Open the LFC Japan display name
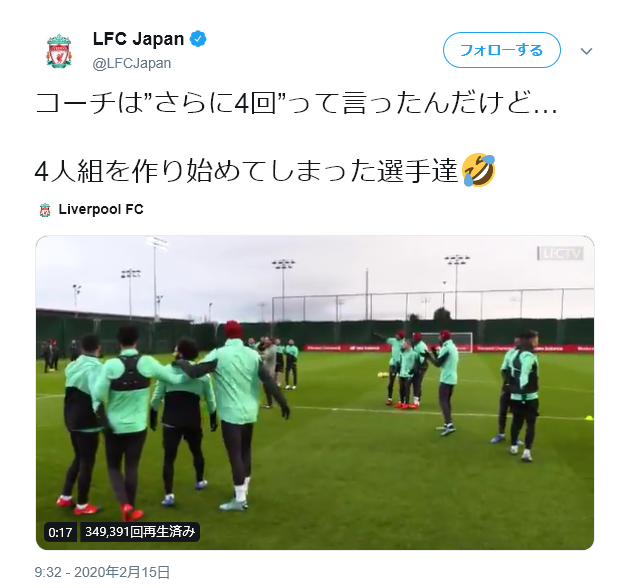Image resolution: width=627 pixels, height=588 pixels. pyautogui.click(x=138, y=39)
